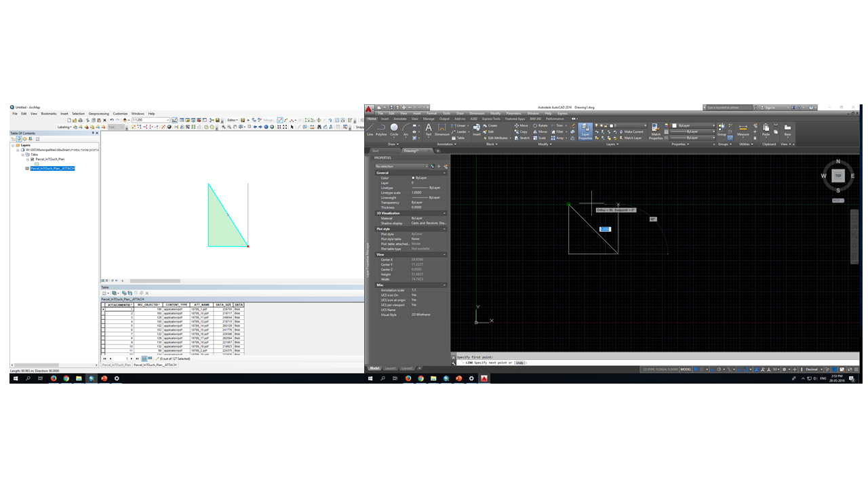Select Match Properties in AutoCAD ribbon
Screen dimensions: 868x488
[x=656, y=131]
